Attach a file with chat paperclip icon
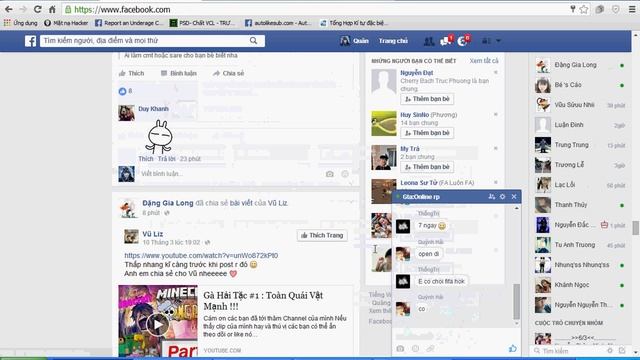This screenshot has width=640, height=360. point(430,349)
